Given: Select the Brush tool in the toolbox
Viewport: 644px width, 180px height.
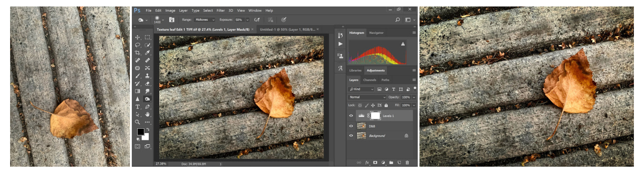Looking at the screenshot, I should coord(138,76).
